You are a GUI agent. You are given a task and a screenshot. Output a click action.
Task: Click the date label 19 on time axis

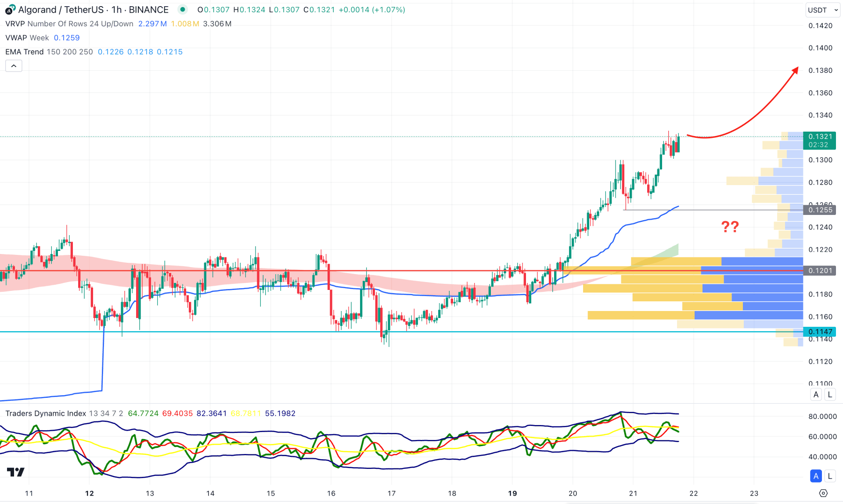512,493
